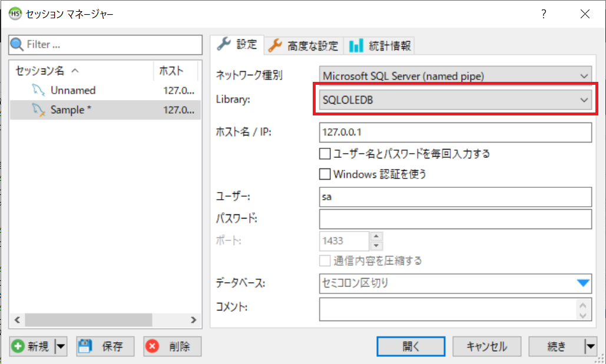This screenshot has height=364, width=606.
Task: Click session list scroll left arrow
Action: click(x=17, y=320)
